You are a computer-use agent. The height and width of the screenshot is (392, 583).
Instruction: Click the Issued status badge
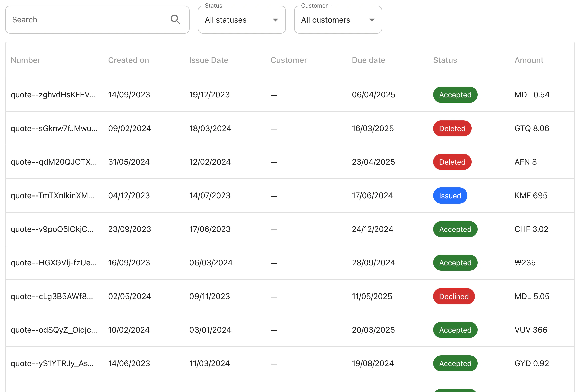pyautogui.click(x=450, y=195)
